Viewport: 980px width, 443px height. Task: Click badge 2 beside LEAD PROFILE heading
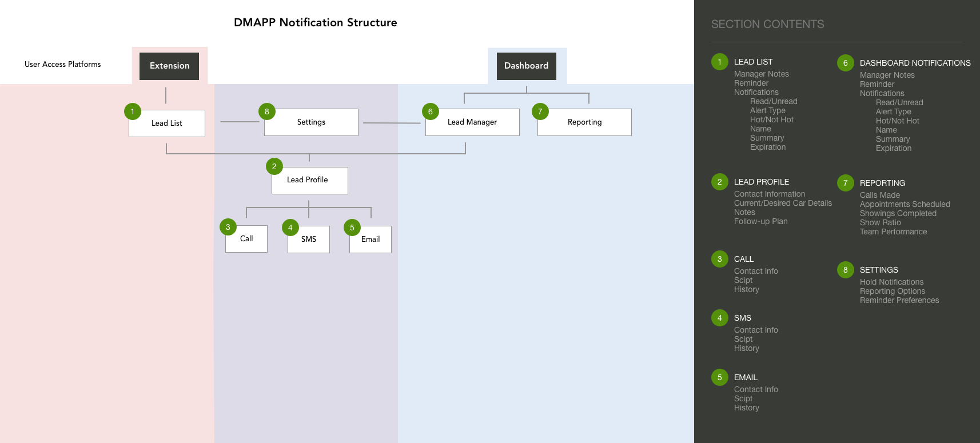pos(720,182)
